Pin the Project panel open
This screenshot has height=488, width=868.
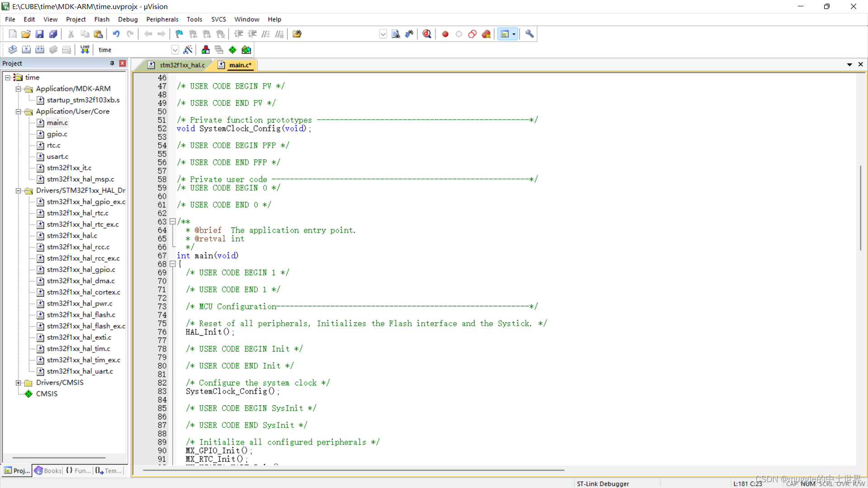111,63
